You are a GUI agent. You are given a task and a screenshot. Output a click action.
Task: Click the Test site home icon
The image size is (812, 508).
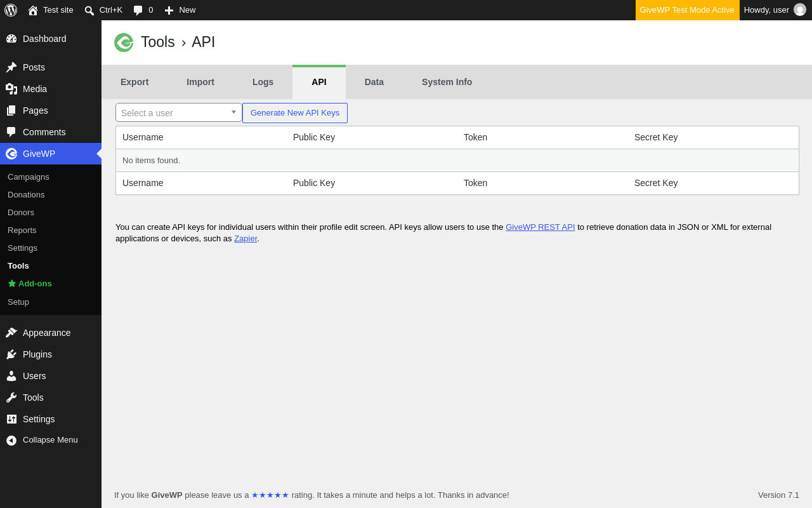coord(33,10)
